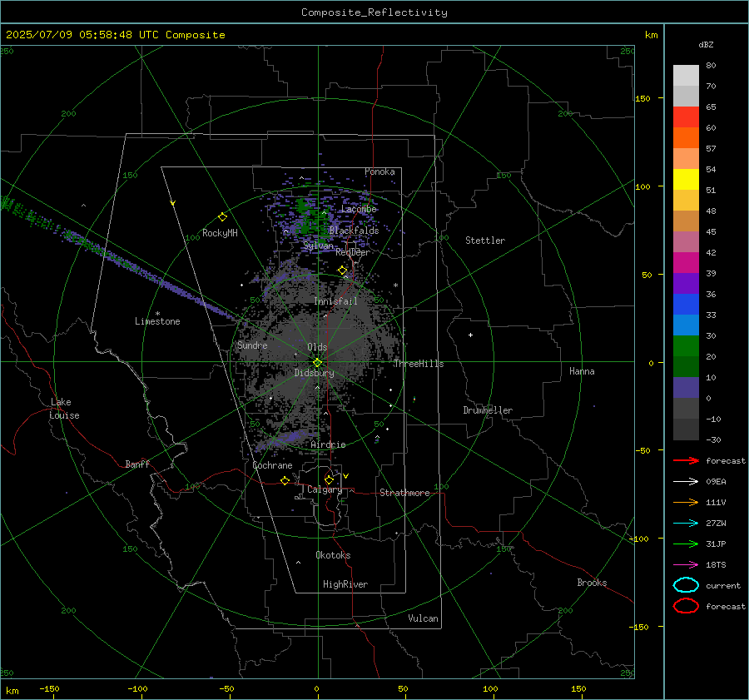Click the 0 dBZ purple color swatch
This screenshot has width=749, height=700.
click(686, 387)
